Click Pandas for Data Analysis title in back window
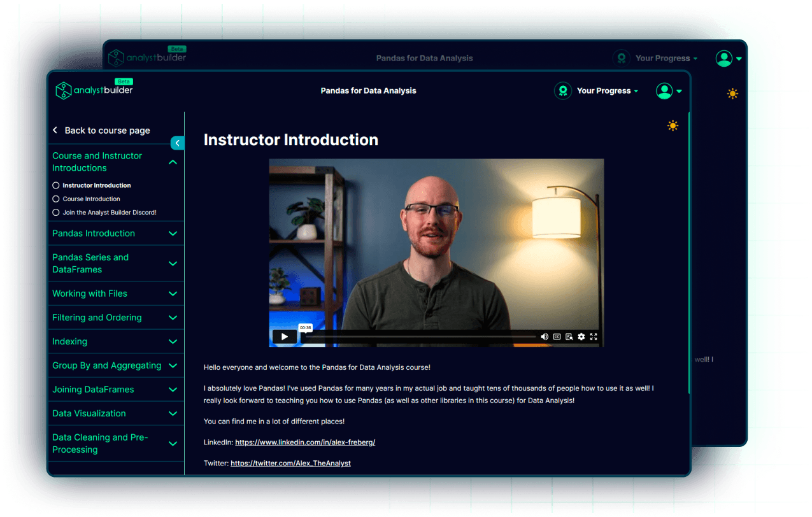This screenshot has height=517, width=812. click(x=424, y=58)
